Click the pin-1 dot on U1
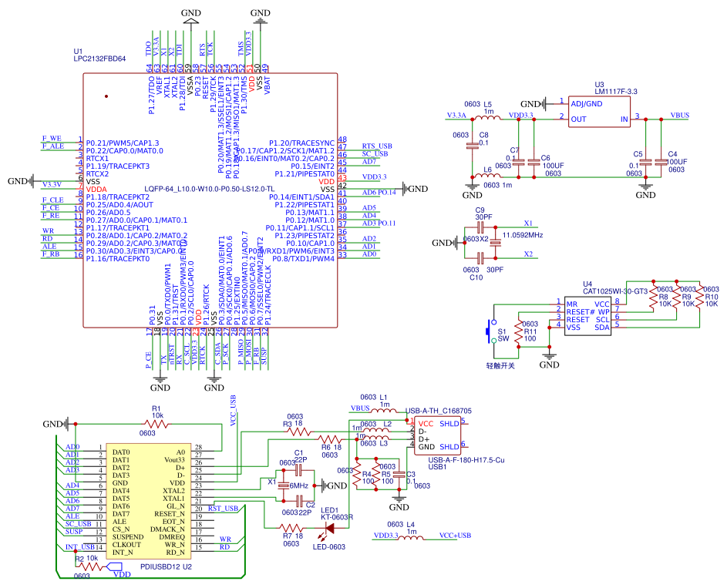This screenshot has width=727, height=588. tap(106, 96)
